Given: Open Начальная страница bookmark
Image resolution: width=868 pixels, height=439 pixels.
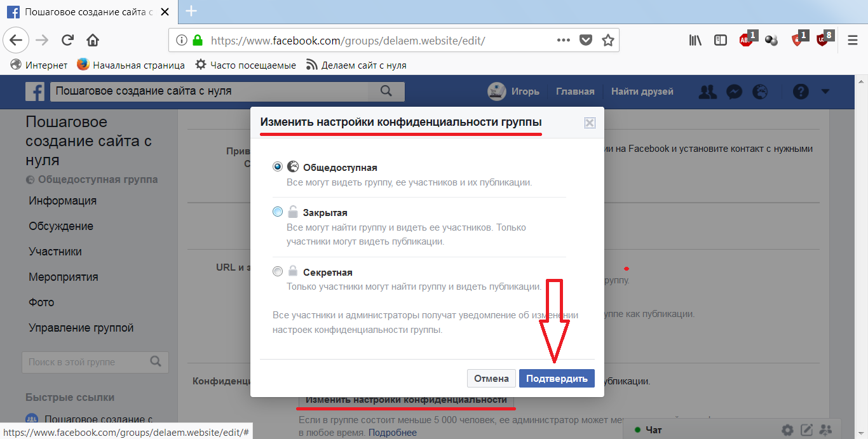Looking at the screenshot, I should click(x=131, y=65).
